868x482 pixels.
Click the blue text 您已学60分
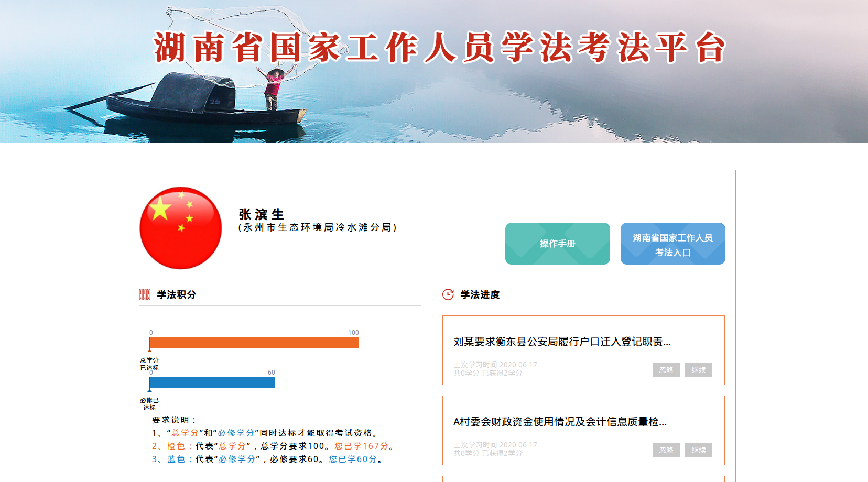(x=353, y=459)
